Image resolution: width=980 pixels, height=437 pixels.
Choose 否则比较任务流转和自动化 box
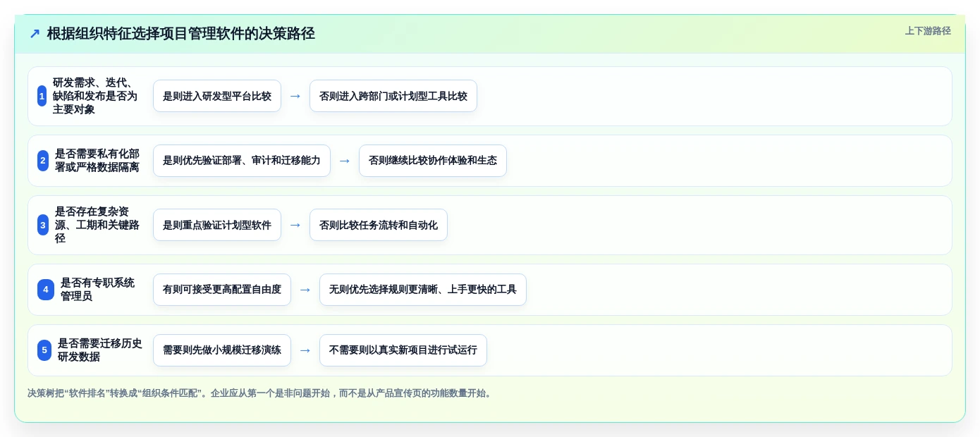[379, 225]
